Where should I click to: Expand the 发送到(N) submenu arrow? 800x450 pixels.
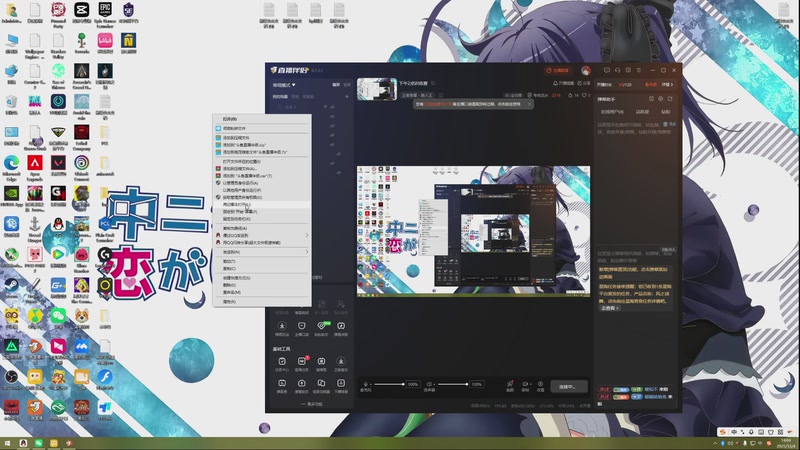pos(307,252)
